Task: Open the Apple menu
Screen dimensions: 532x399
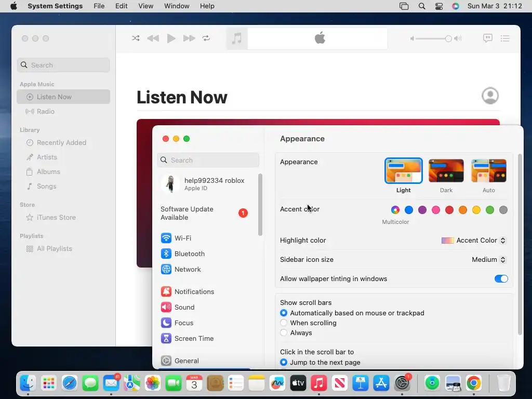Action: (14, 6)
